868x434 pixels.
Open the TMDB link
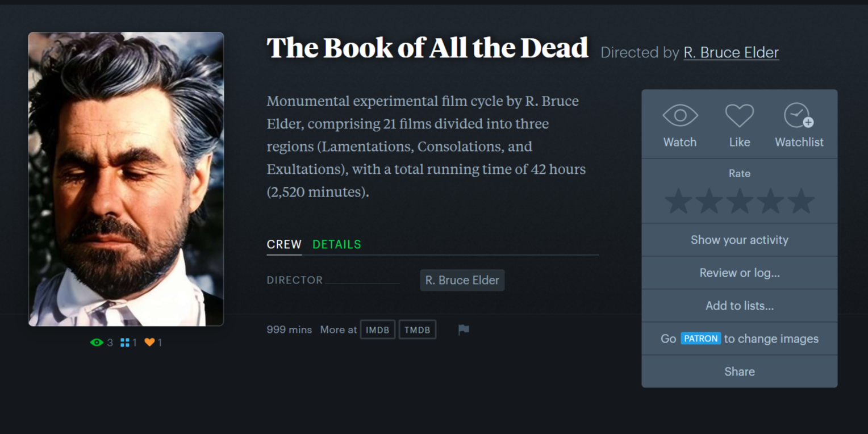(418, 329)
